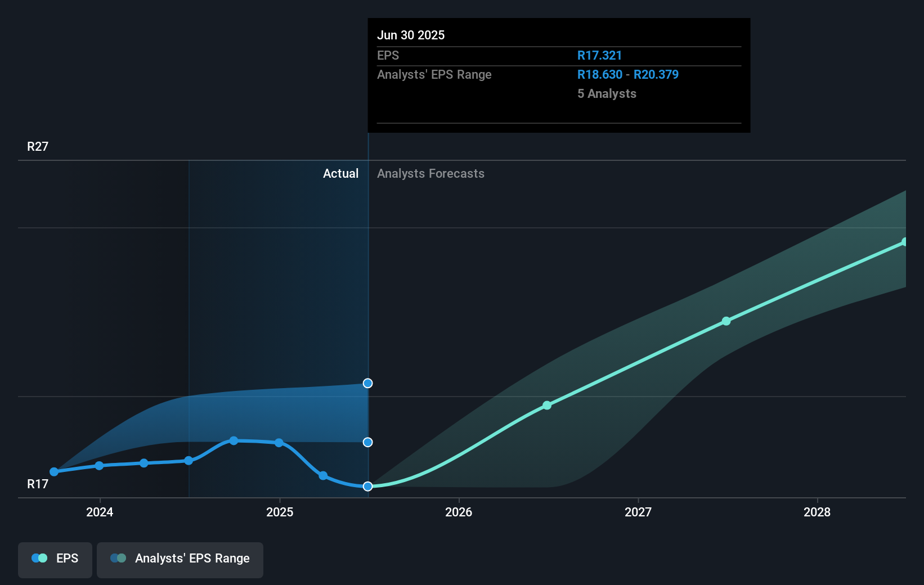This screenshot has height=585, width=924.
Task: Select the upper analyst range marker at Jun 2025
Action: (367, 383)
